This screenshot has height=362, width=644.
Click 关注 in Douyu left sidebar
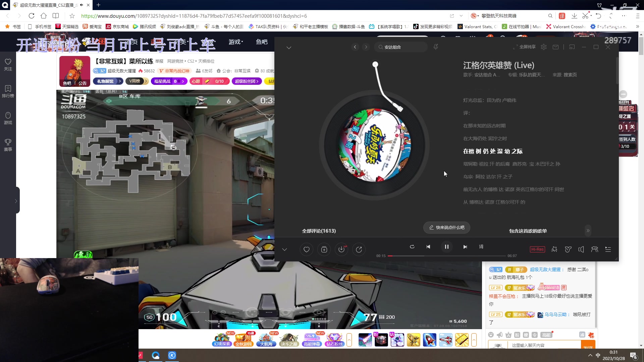[x=8, y=65]
